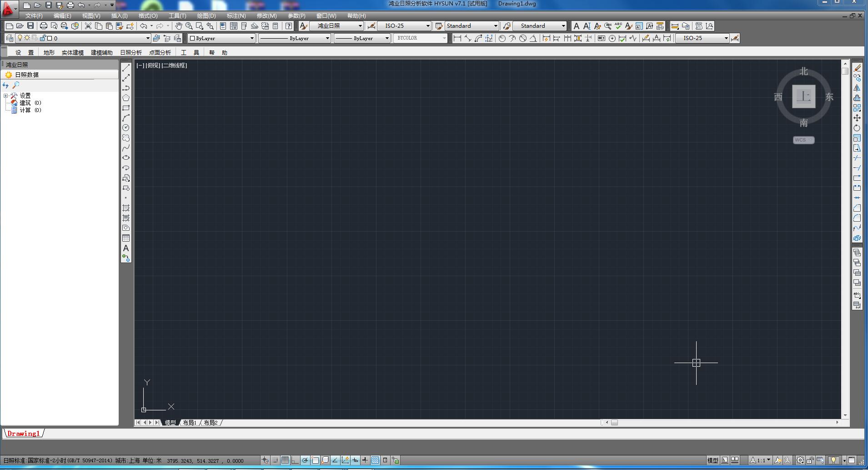Switch to the 布局1 layout tab

(x=190, y=423)
